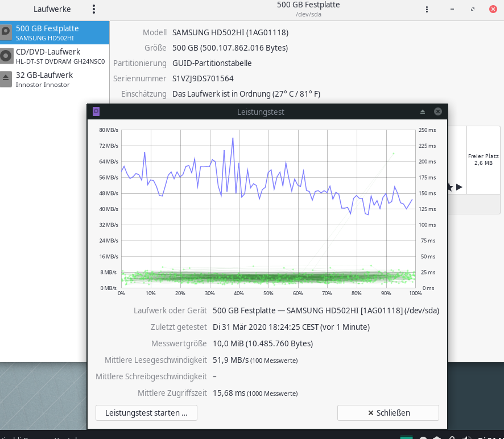Click the Leistungstest dialog title bar
Viewport: 504px width, 439px height.
tap(261, 112)
